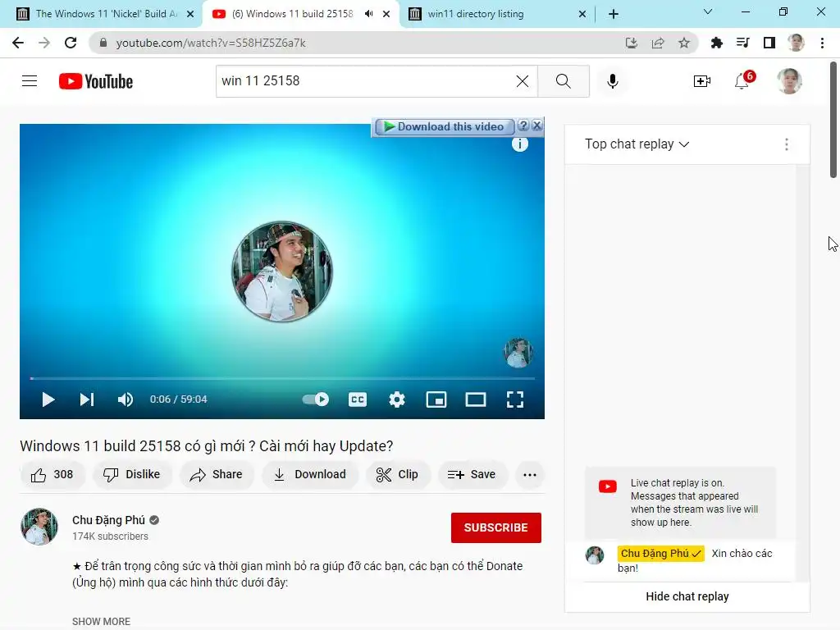Share this video
This screenshot has height=630, width=840.
[x=217, y=475]
